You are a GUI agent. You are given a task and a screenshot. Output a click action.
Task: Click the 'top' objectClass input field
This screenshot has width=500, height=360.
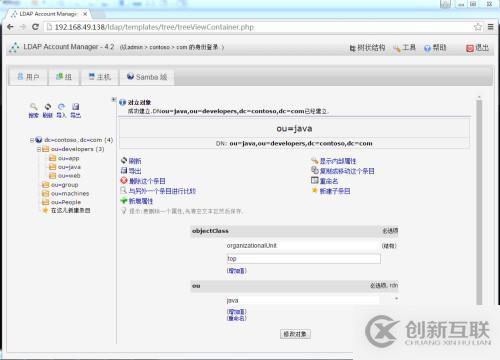(303, 259)
